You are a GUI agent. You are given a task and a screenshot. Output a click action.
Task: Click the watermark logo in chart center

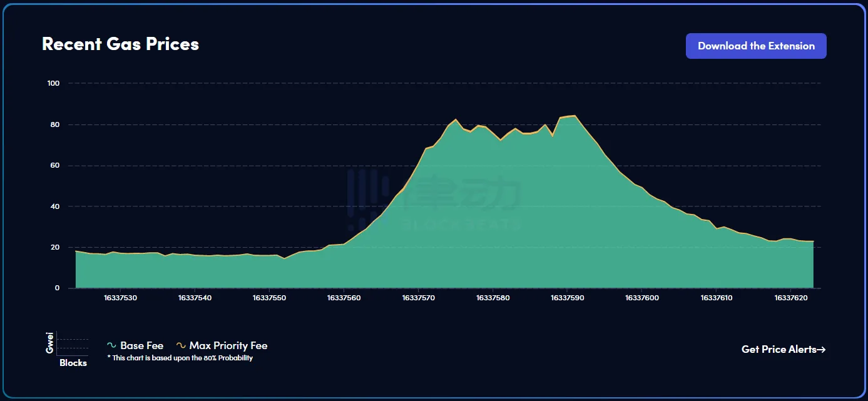434,198
